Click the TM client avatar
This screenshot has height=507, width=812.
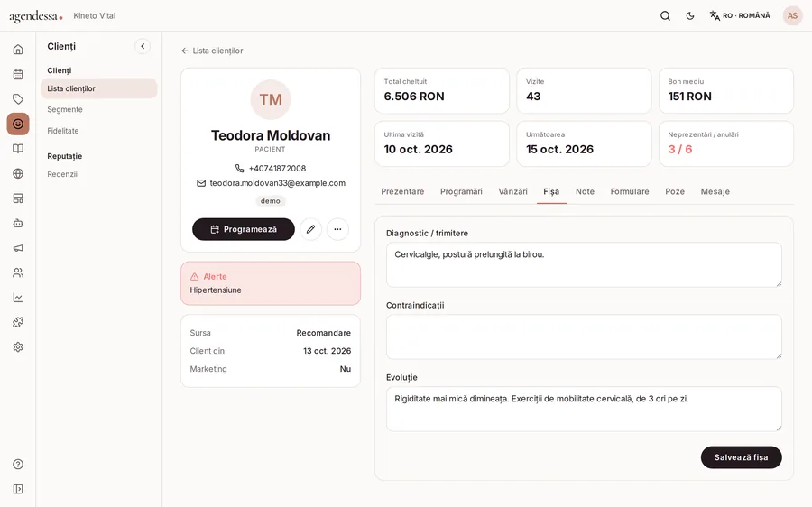click(271, 99)
